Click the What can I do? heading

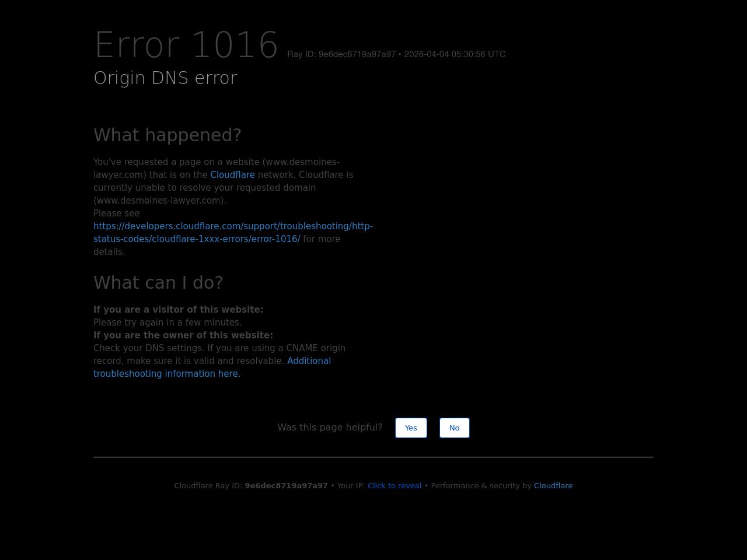(158, 283)
